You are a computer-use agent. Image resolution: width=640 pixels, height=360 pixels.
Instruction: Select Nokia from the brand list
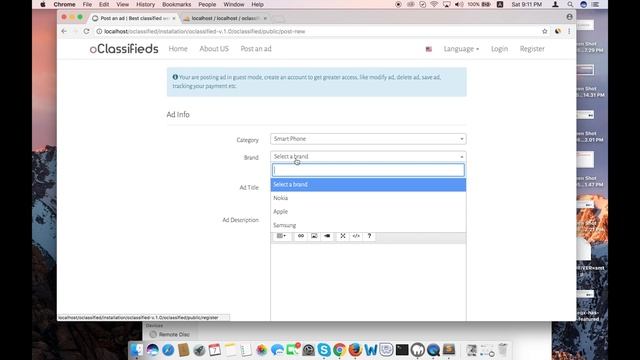tap(368, 198)
